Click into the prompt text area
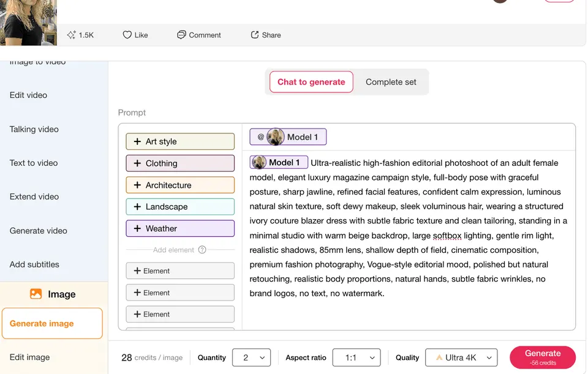 pyautogui.click(x=409, y=240)
